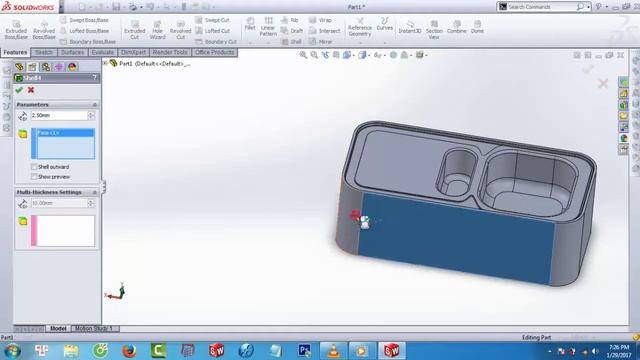Select the Draft tool

pyautogui.click(x=292, y=31)
